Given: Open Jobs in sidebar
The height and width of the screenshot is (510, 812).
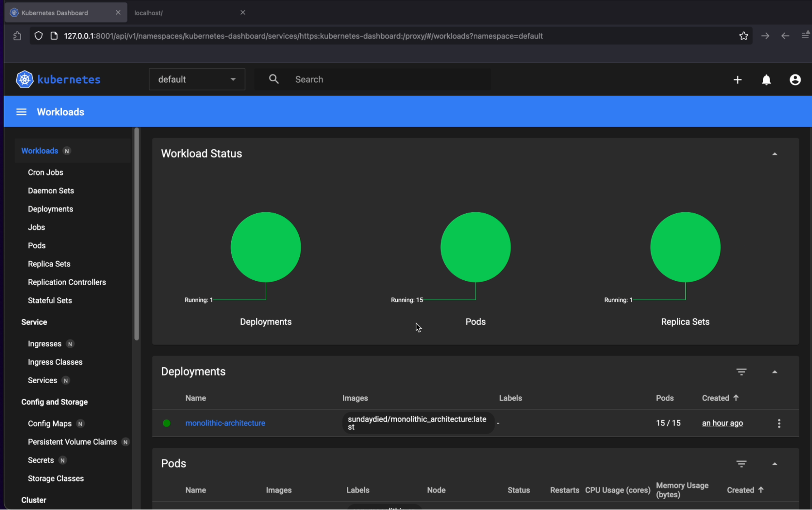Looking at the screenshot, I should click(36, 227).
